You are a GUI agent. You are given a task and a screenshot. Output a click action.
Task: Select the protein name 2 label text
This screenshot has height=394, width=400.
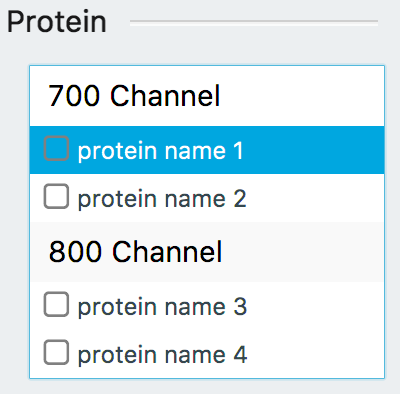162,199
